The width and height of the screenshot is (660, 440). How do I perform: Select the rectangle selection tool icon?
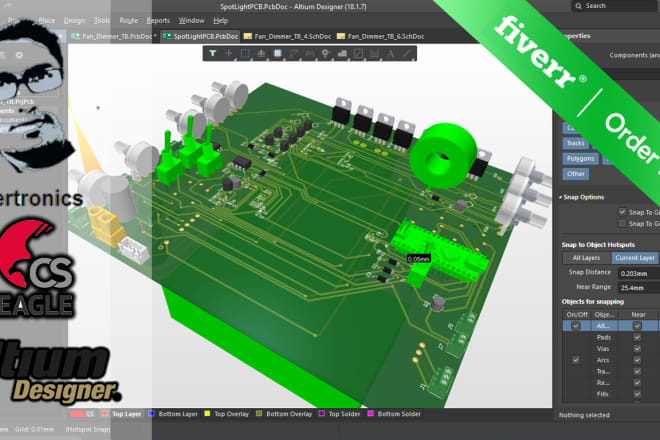[245, 53]
